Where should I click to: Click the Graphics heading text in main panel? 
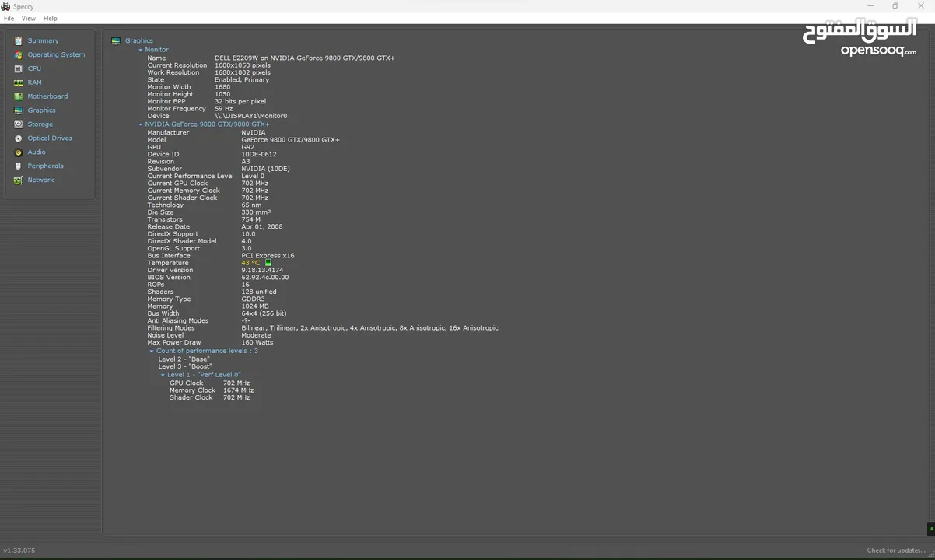click(139, 40)
